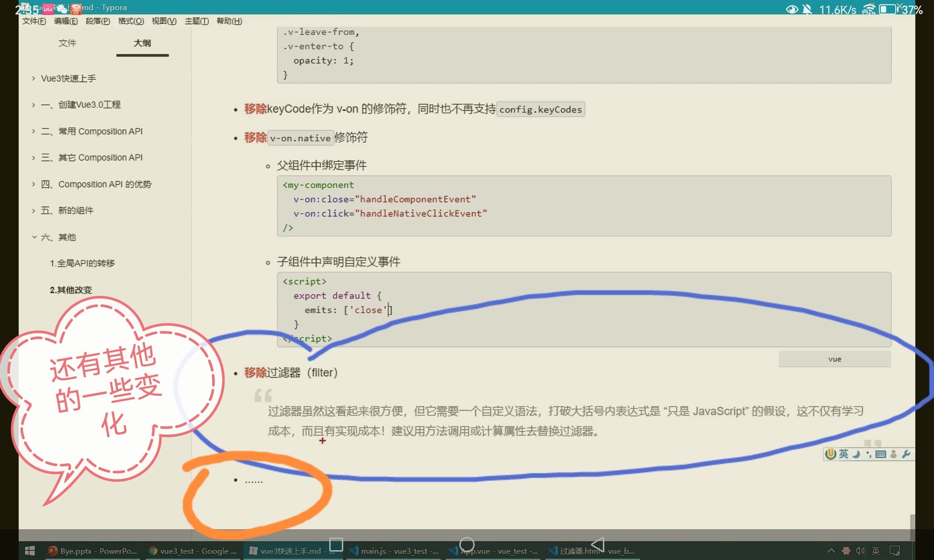Image resolution: width=934 pixels, height=560 pixels.
Task: Click the IME user account icon
Action: click(893, 454)
